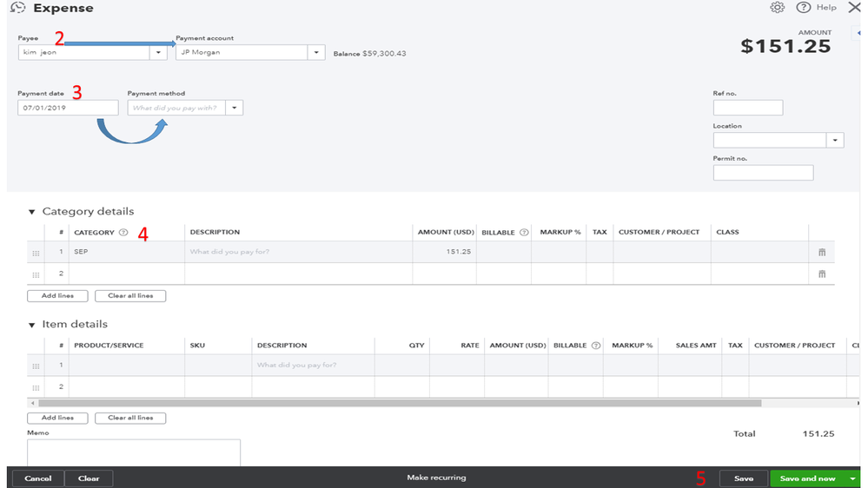The image size is (868, 488).
Task: Click the Product/Service cell of item line 1
Action: [127, 366]
